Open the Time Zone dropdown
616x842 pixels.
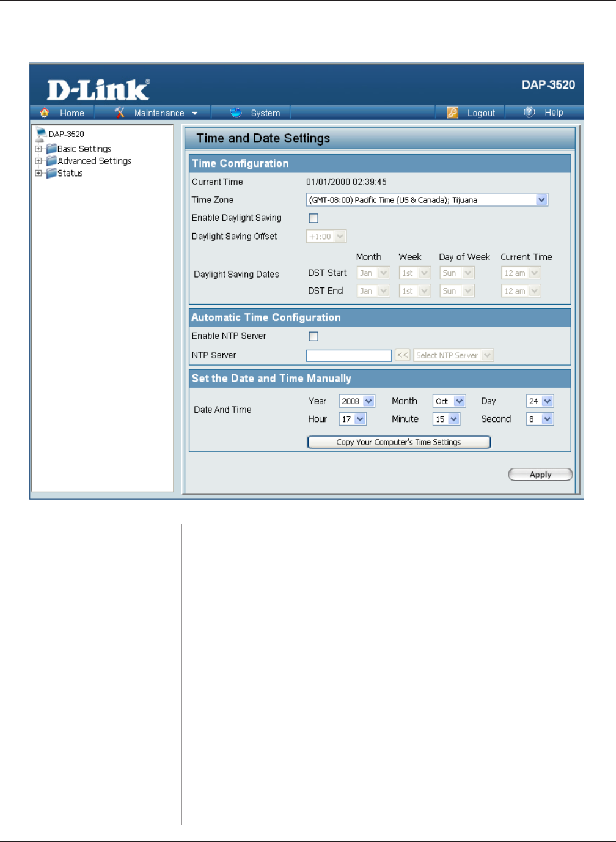click(427, 200)
